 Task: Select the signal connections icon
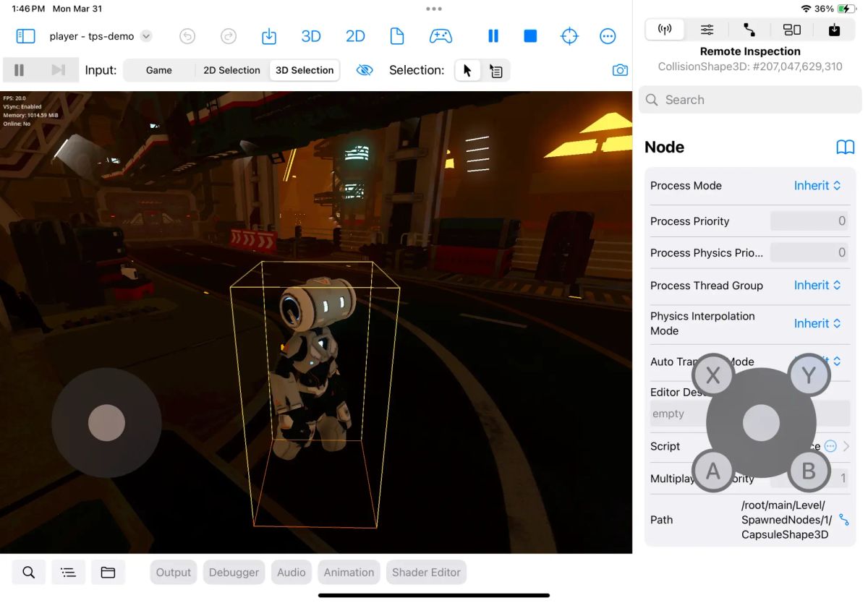point(749,30)
